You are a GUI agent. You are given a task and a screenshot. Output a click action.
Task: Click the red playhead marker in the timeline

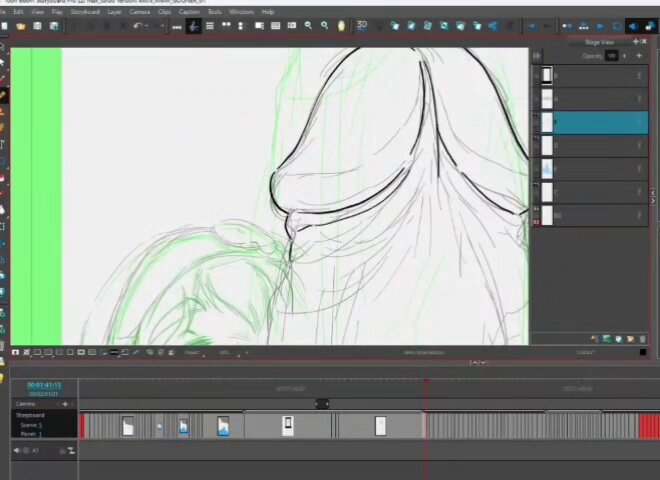click(426, 381)
